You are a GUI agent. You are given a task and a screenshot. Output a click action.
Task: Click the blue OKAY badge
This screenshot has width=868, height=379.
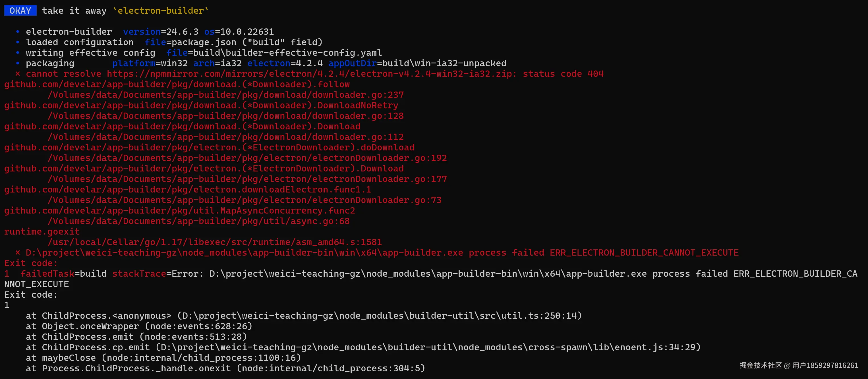pyautogui.click(x=20, y=11)
